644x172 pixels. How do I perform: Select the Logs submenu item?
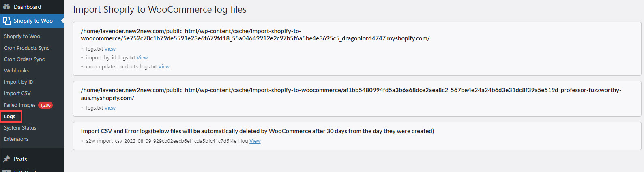10,116
